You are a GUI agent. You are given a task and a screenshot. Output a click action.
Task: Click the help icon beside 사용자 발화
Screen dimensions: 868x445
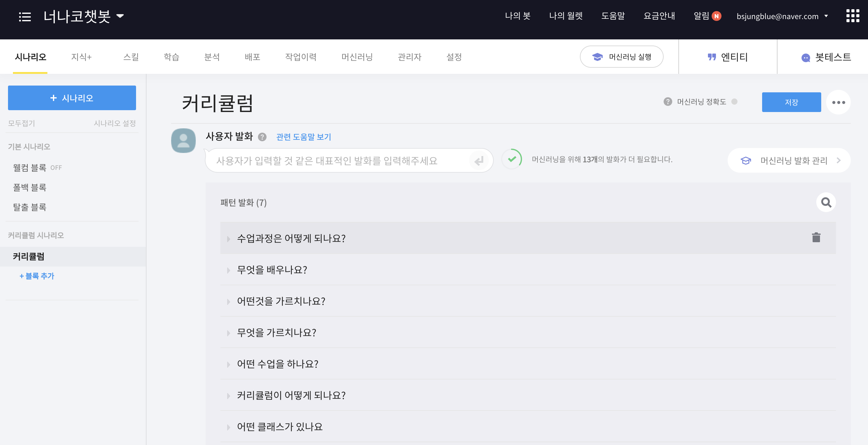click(262, 137)
